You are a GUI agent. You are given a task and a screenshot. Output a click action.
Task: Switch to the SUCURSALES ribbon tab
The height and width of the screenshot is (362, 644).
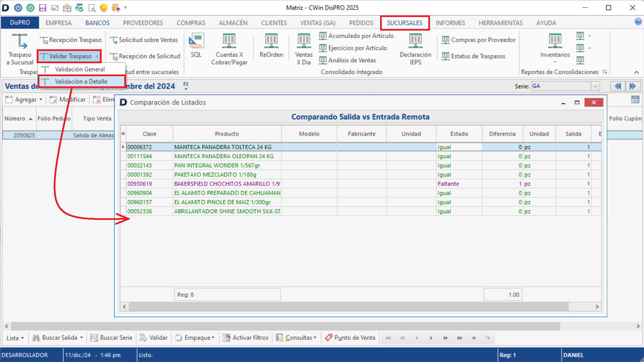(x=405, y=23)
